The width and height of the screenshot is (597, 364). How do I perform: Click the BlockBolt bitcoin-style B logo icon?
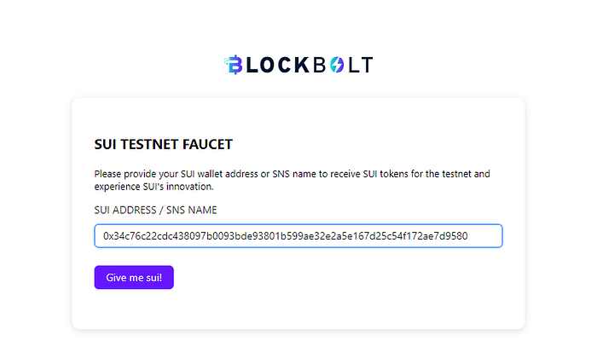coord(234,64)
